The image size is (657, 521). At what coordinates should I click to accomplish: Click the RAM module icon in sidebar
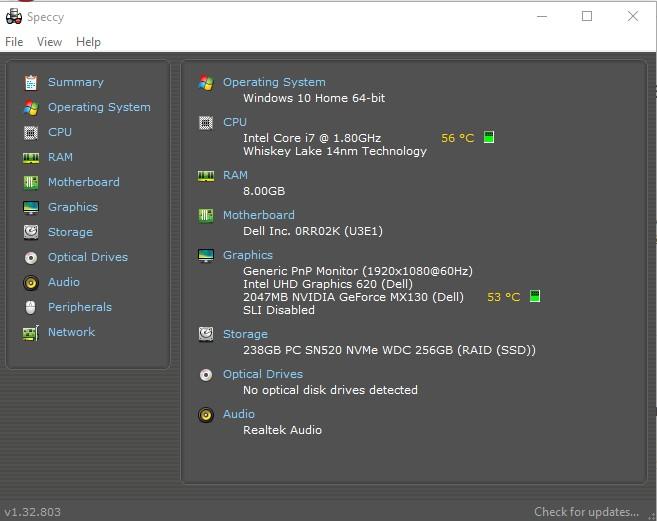(31, 158)
